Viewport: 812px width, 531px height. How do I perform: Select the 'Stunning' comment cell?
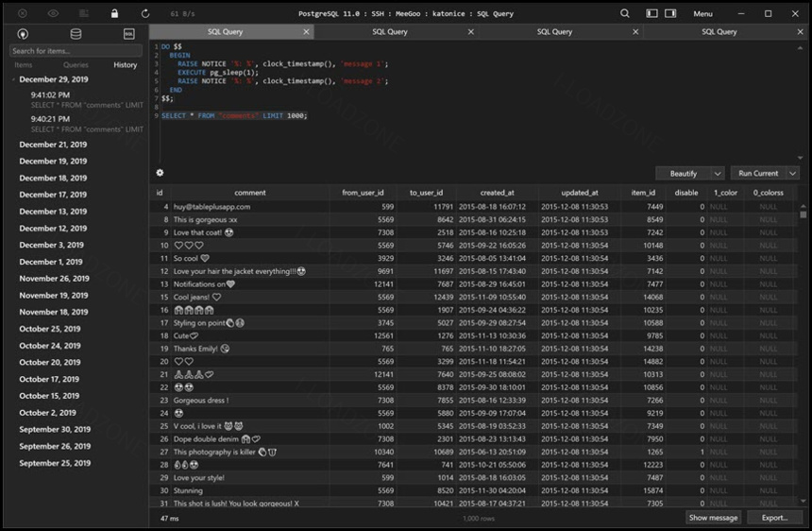250,490
